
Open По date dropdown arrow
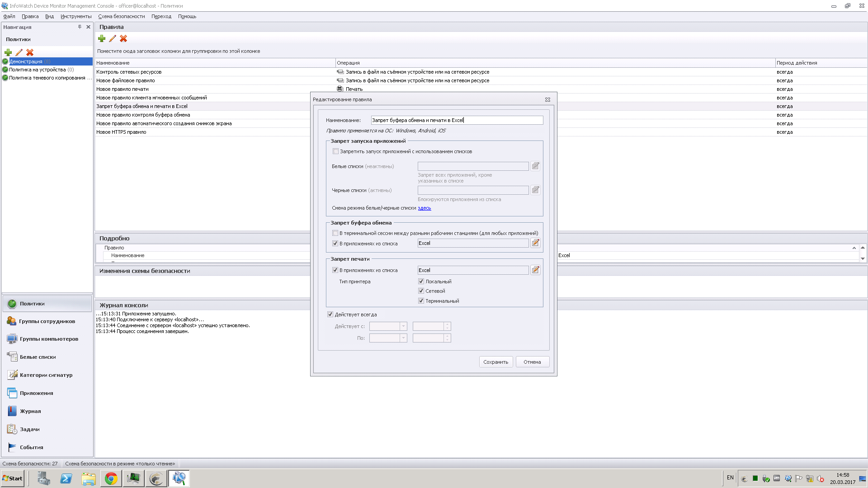click(x=403, y=338)
